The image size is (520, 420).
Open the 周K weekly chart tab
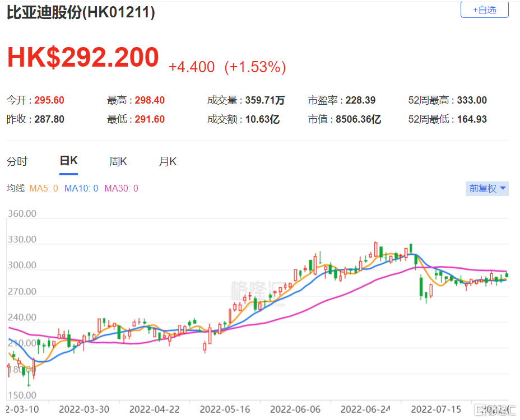coord(118,162)
